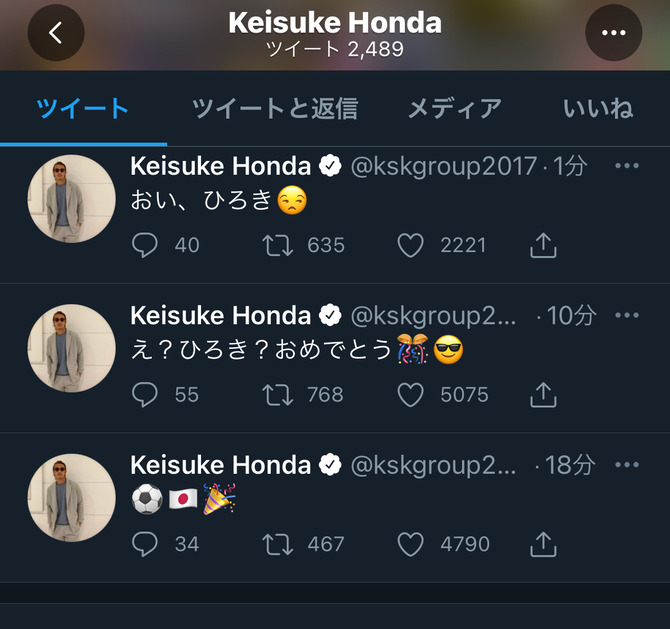
Task: Expand options for the 10分 tweet
Action: pos(627,316)
